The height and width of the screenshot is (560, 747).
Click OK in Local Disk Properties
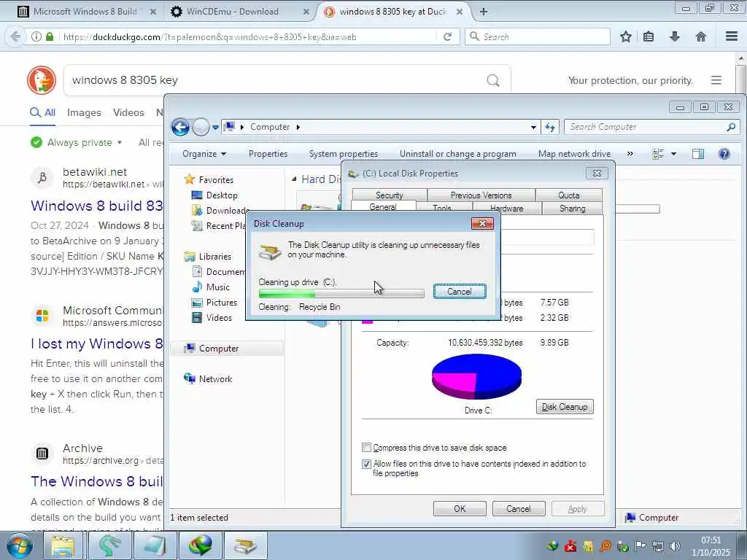pos(460,508)
